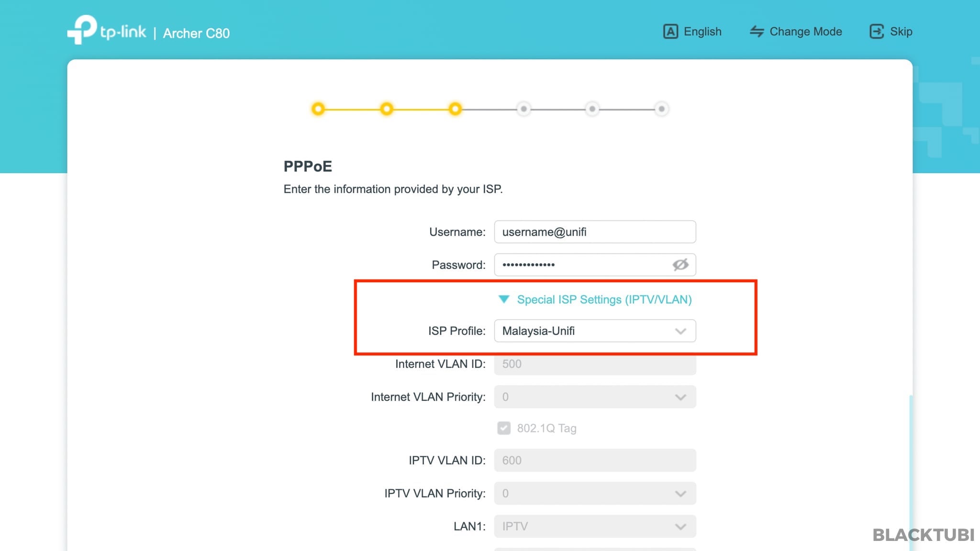Click the Change Mode arrows icon
The height and width of the screenshot is (551, 980).
[x=757, y=32]
